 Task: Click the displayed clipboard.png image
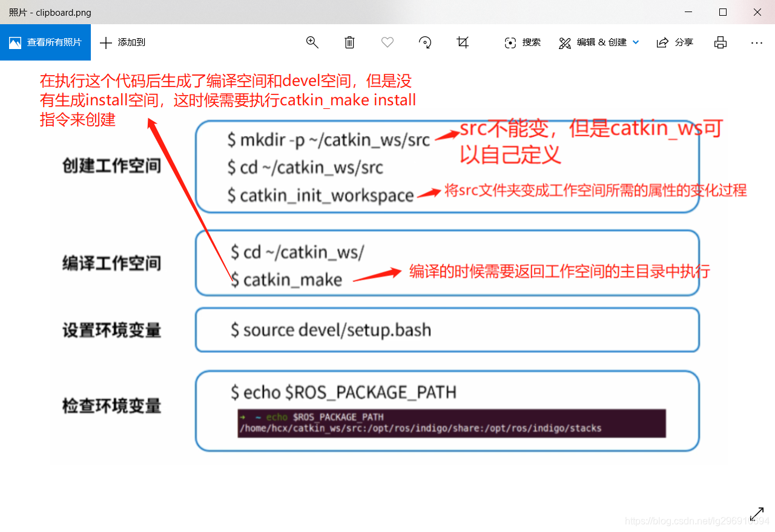387,266
